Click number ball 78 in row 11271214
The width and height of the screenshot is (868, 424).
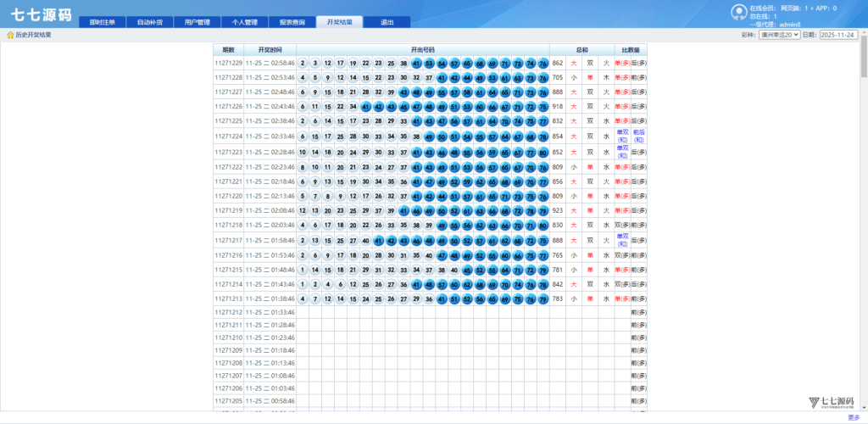click(543, 284)
